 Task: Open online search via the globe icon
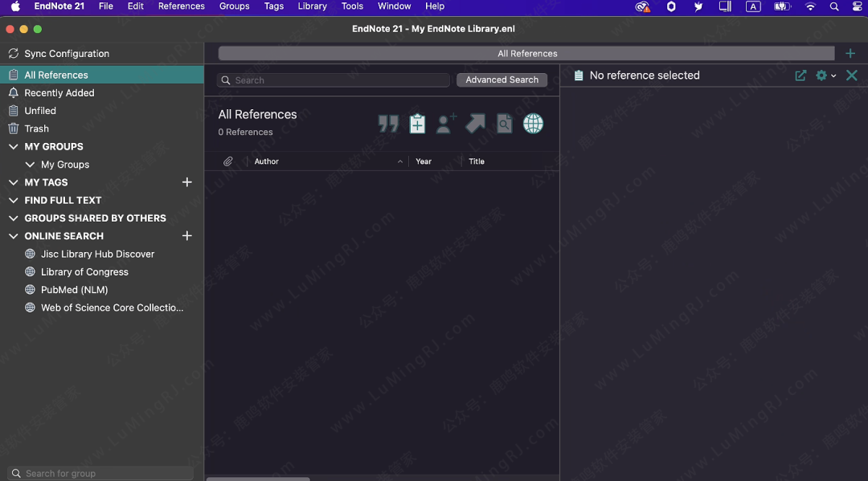(533, 124)
